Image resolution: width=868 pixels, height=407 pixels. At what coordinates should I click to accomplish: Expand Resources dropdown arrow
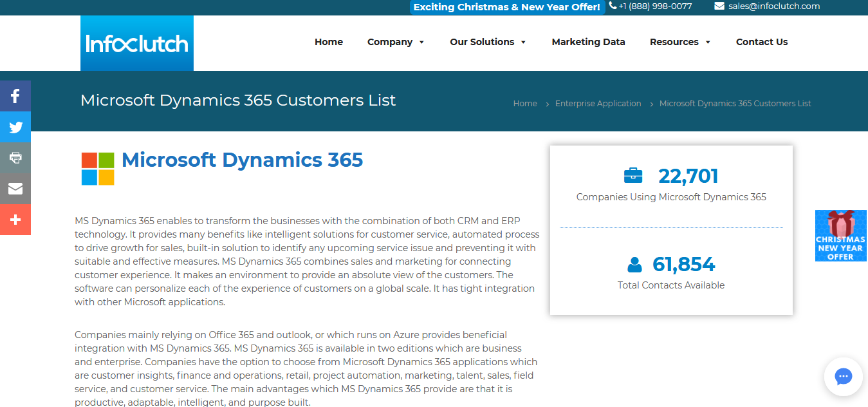point(708,43)
